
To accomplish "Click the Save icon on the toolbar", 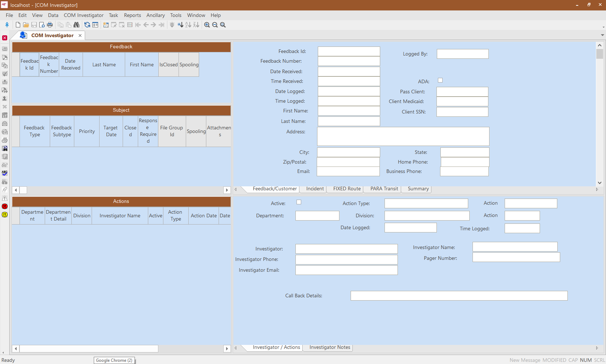I will (34, 25).
